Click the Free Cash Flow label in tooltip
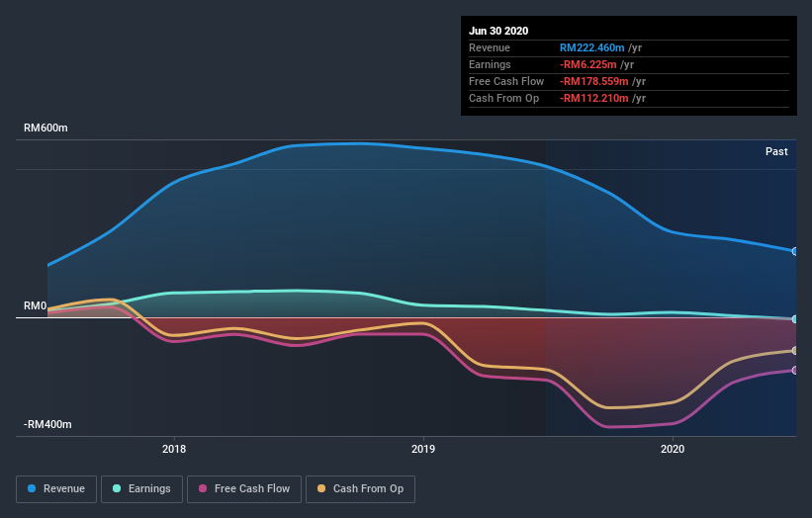This screenshot has width=812, height=518. coord(506,81)
